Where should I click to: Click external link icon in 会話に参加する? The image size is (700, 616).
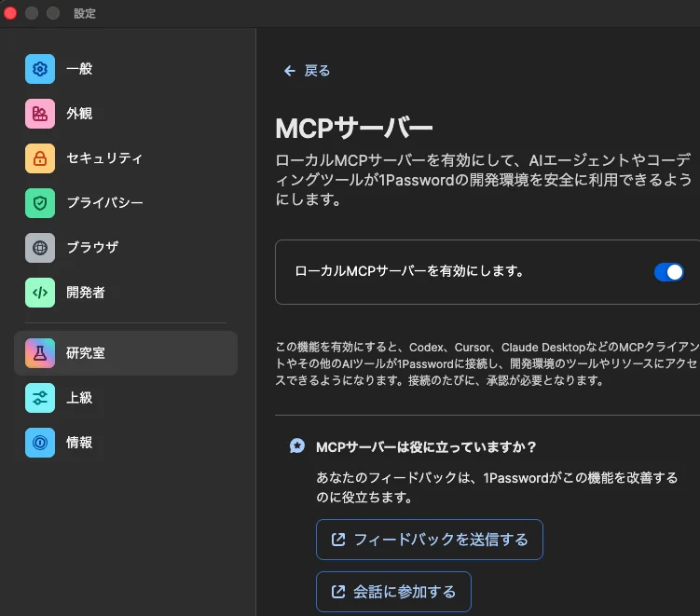point(338,592)
